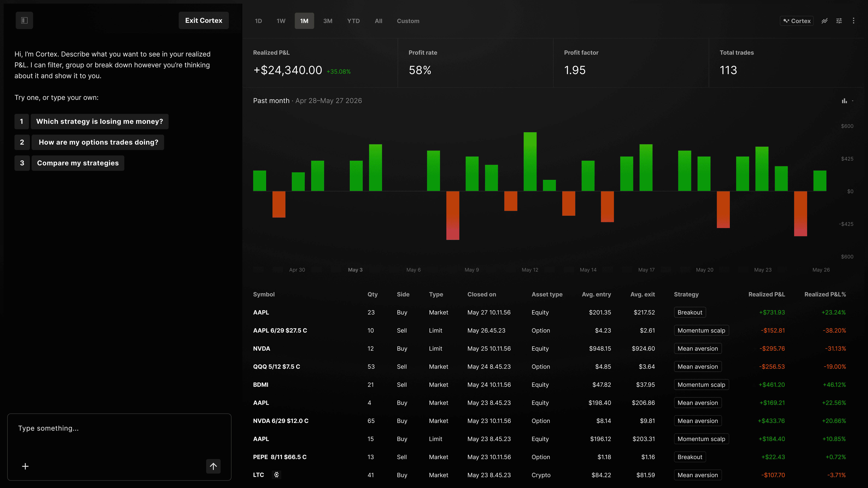Viewport: 868px width, 488px height.
Task: Click the $948.15 average entry value
Action: tap(600, 349)
